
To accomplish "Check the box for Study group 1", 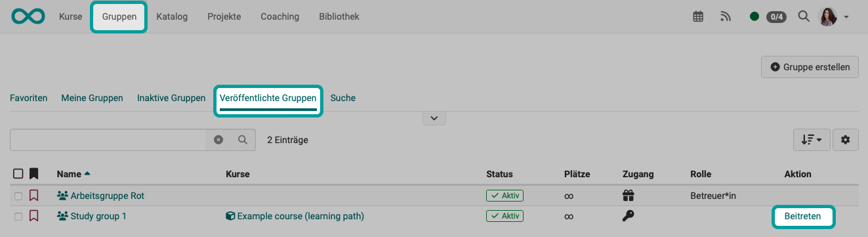I will click(18, 216).
